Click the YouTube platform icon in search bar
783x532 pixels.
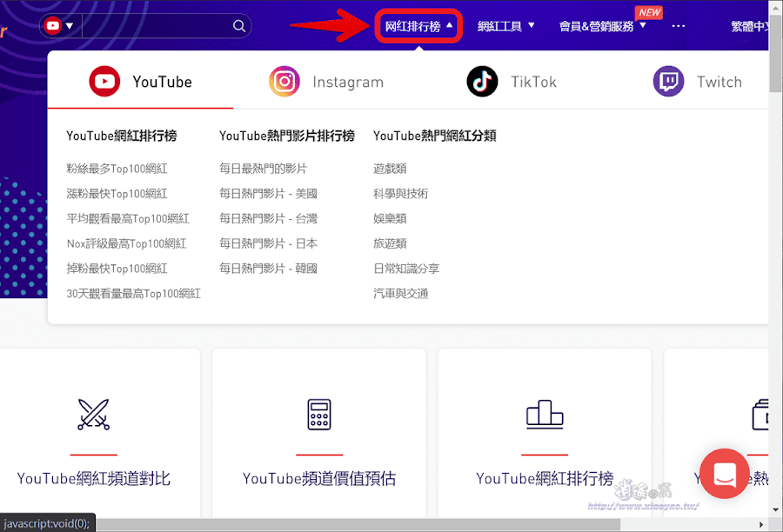point(52,25)
